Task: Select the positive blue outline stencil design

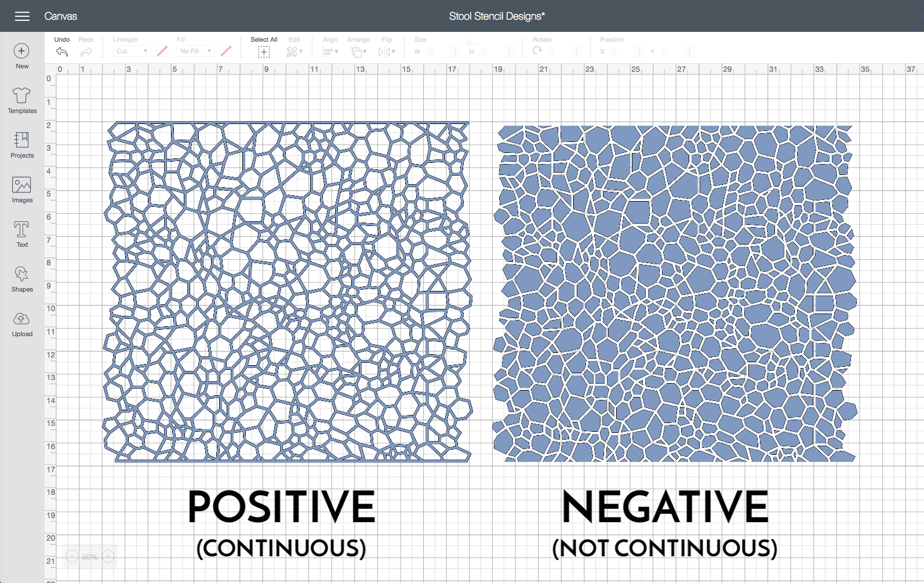Action: pyautogui.click(x=287, y=291)
